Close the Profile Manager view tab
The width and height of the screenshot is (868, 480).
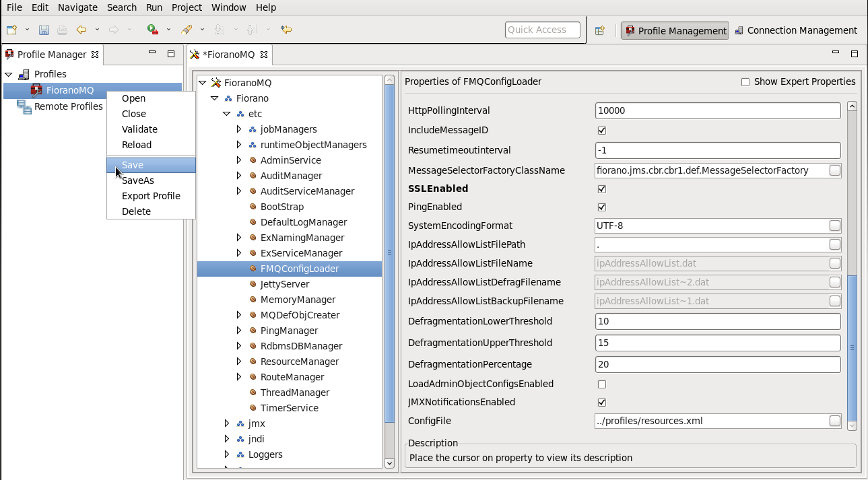(95, 55)
